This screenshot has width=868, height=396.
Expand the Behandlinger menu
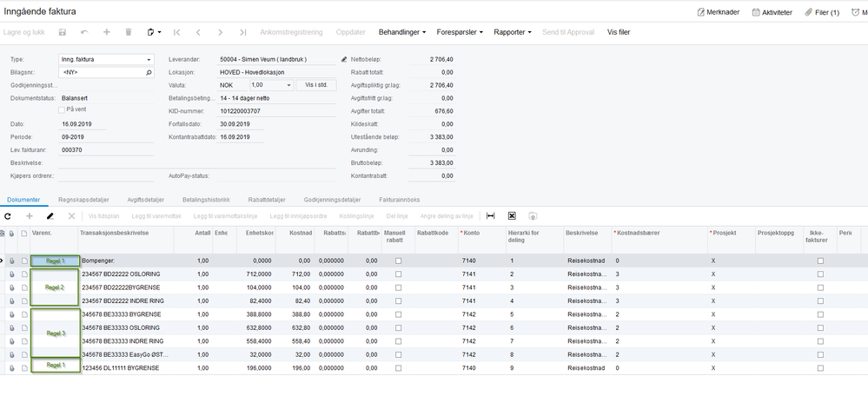tap(402, 33)
